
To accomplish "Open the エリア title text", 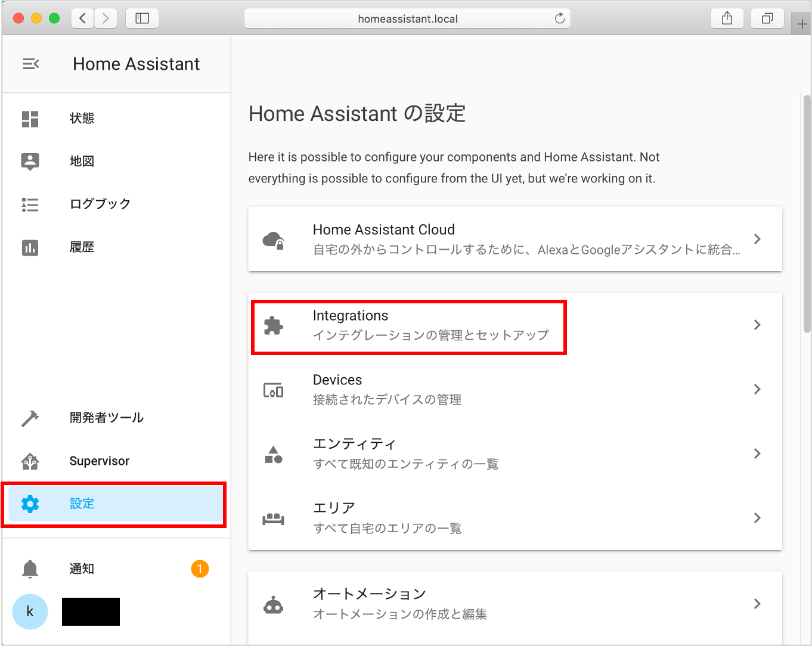I will coord(334,508).
